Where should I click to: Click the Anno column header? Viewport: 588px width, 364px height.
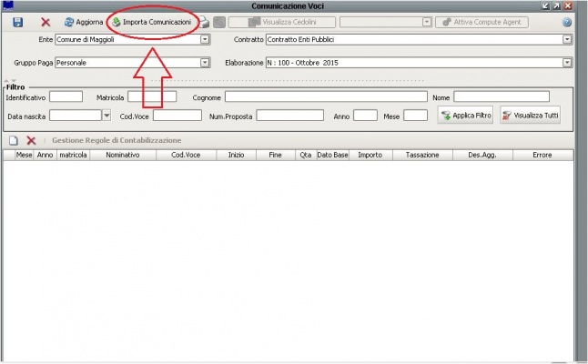[x=45, y=155]
